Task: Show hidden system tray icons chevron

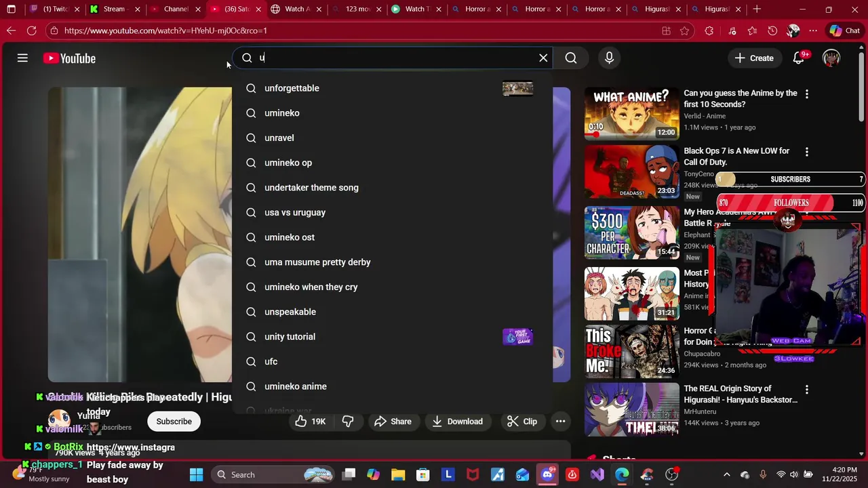Action: (726, 474)
